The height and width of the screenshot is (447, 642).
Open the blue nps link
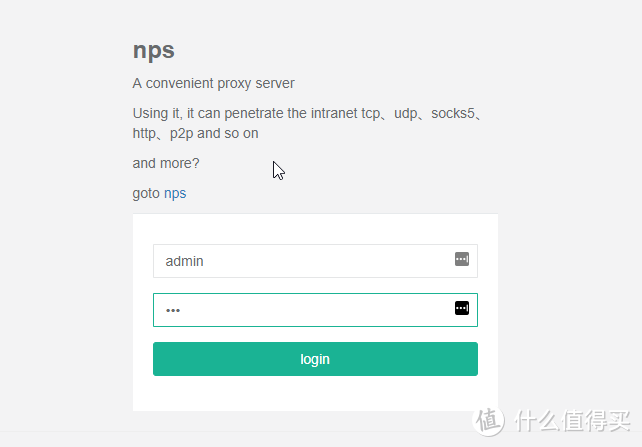coord(175,193)
